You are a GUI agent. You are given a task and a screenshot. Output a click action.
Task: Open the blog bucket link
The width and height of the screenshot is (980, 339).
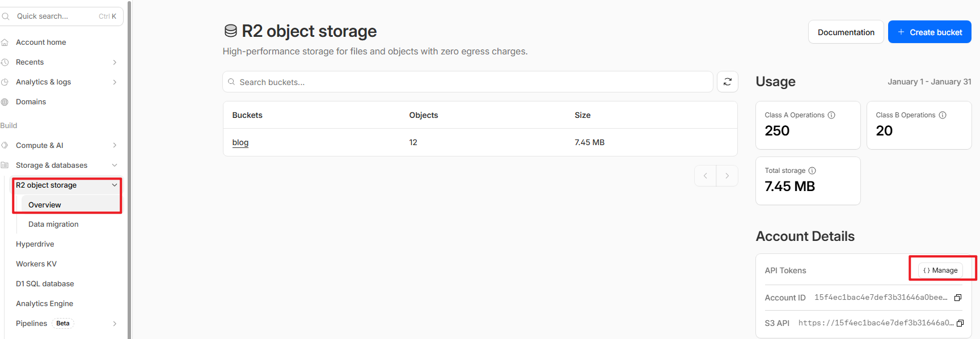[x=240, y=142]
